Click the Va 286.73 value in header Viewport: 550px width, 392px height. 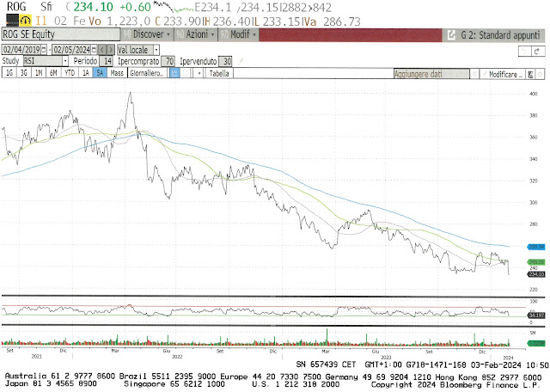332,21
